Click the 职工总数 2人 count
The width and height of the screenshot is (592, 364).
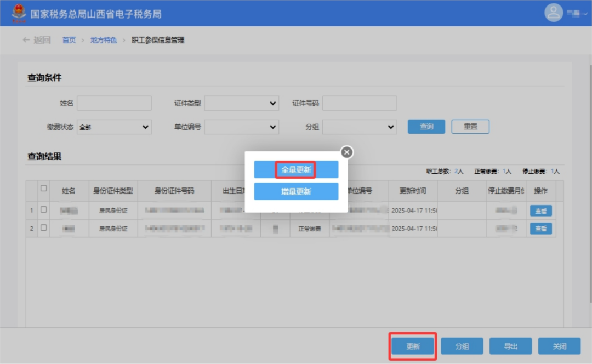445,172
